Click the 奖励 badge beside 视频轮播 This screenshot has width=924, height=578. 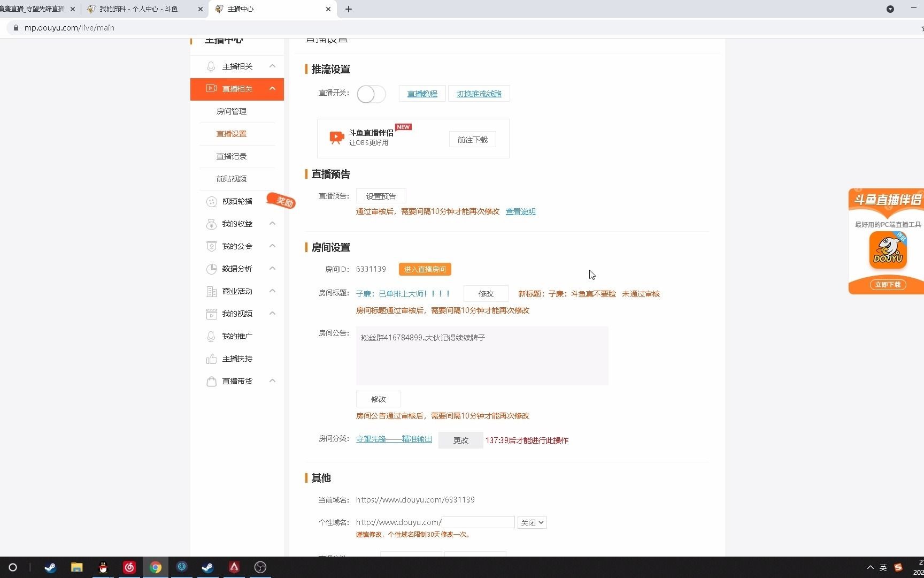pyautogui.click(x=282, y=201)
